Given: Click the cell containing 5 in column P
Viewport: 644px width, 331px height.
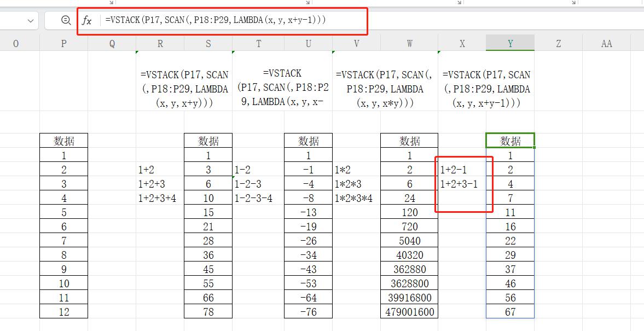Looking at the screenshot, I should click(x=63, y=212).
